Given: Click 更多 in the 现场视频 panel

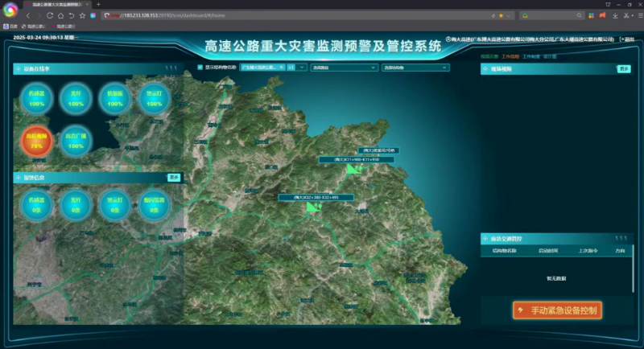Looking at the screenshot, I should click(623, 69).
